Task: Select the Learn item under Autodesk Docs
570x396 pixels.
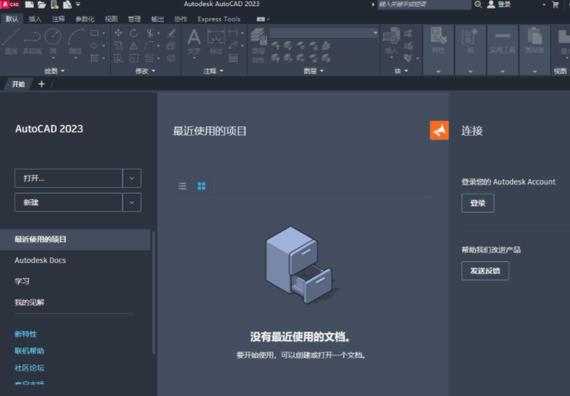Action: [x=22, y=281]
